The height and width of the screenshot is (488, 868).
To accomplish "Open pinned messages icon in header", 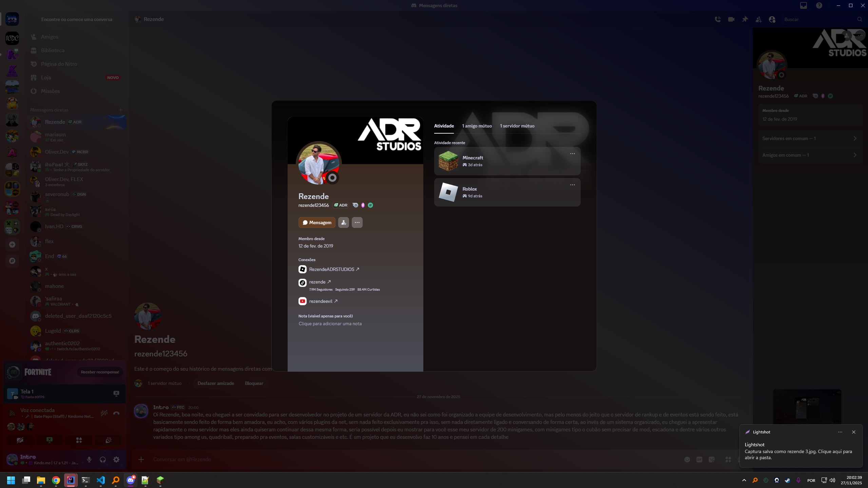I will 745,19.
